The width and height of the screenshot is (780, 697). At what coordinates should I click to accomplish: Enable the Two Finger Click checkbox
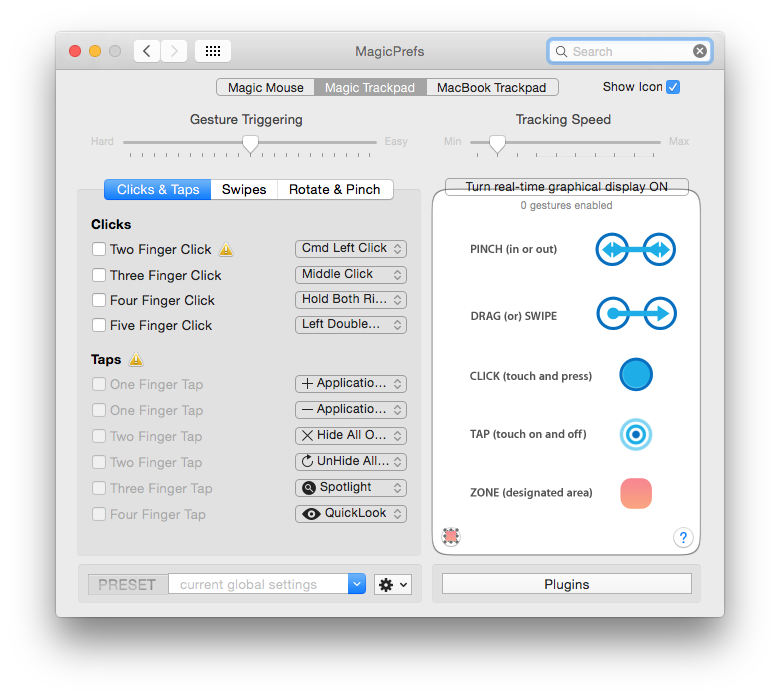tap(99, 249)
